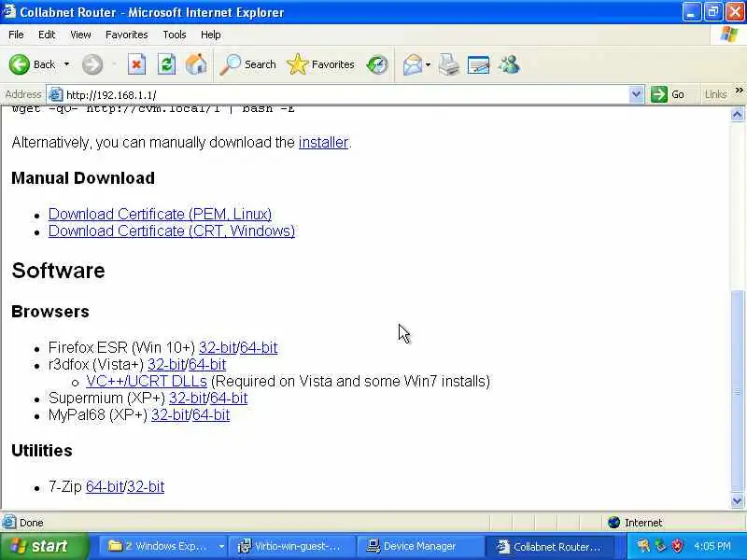Switch to Virtio-win-guest taskbar window

(x=292, y=546)
